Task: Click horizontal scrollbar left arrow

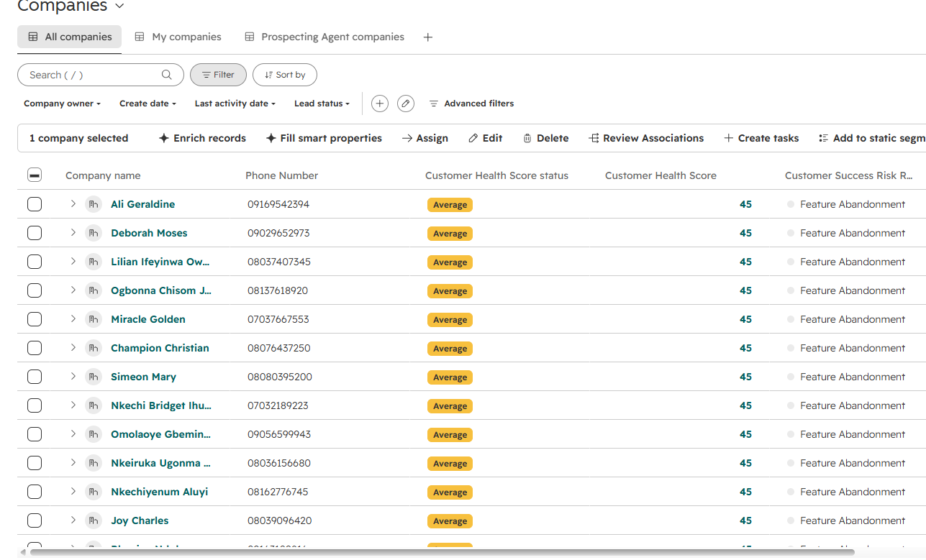Action: click(22, 552)
